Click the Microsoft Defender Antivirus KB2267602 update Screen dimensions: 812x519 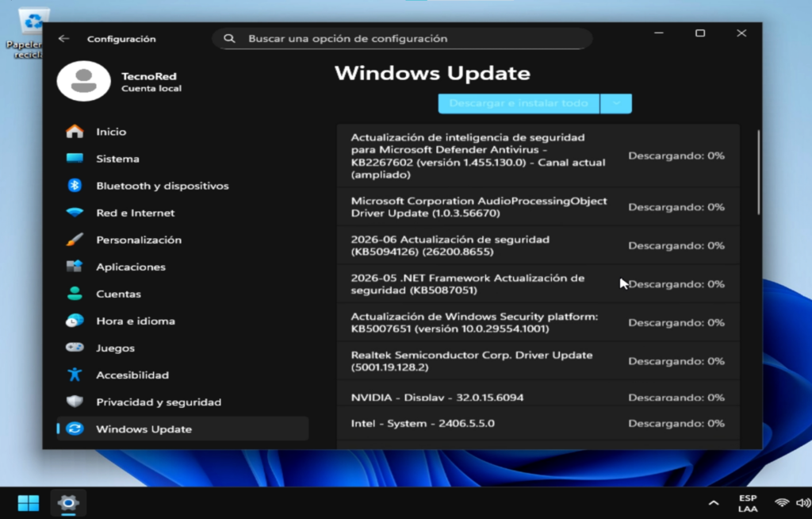(538, 156)
